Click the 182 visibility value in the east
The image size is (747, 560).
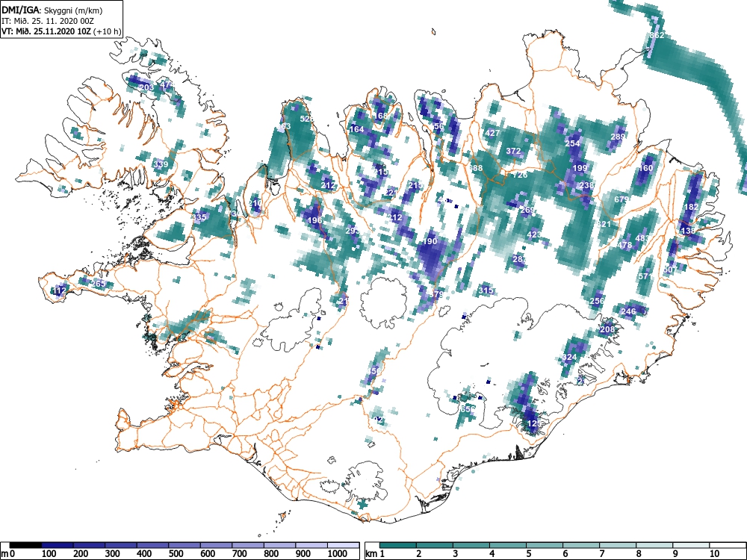point(691,207)
